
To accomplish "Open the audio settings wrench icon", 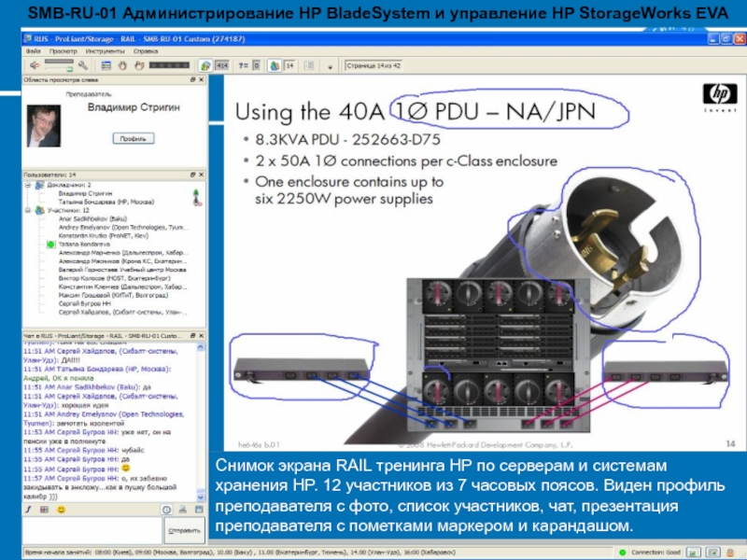I will (83, 65).
